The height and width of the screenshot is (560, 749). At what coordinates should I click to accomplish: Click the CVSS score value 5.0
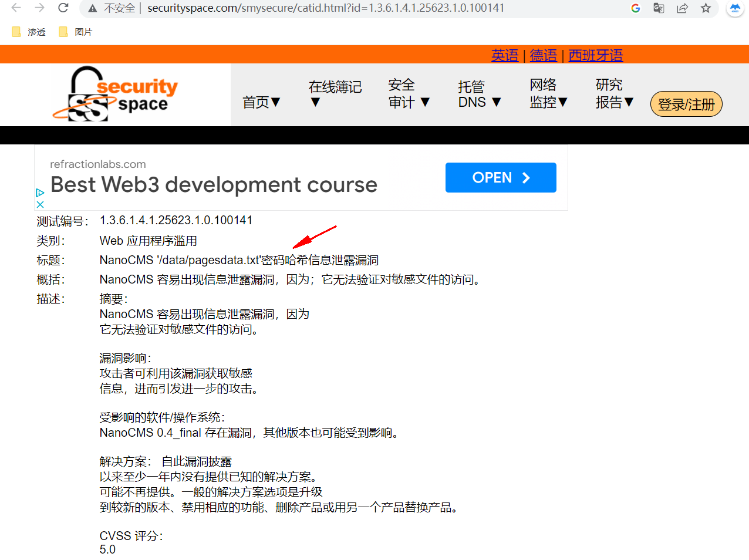click(107, 549)
